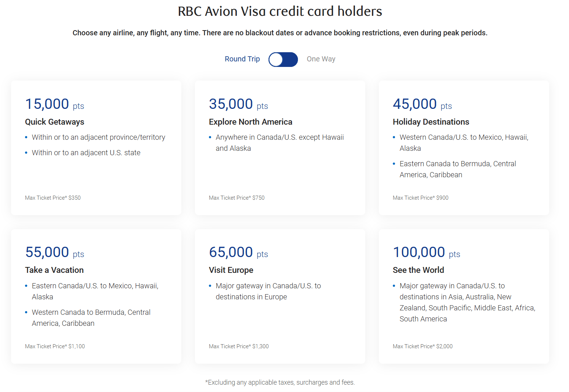Click the 15,000 pts value
The image size is (569, 392).
(54, 104)
